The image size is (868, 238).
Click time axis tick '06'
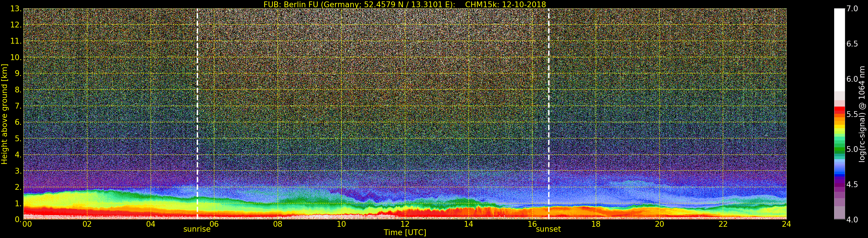(214, 224)
